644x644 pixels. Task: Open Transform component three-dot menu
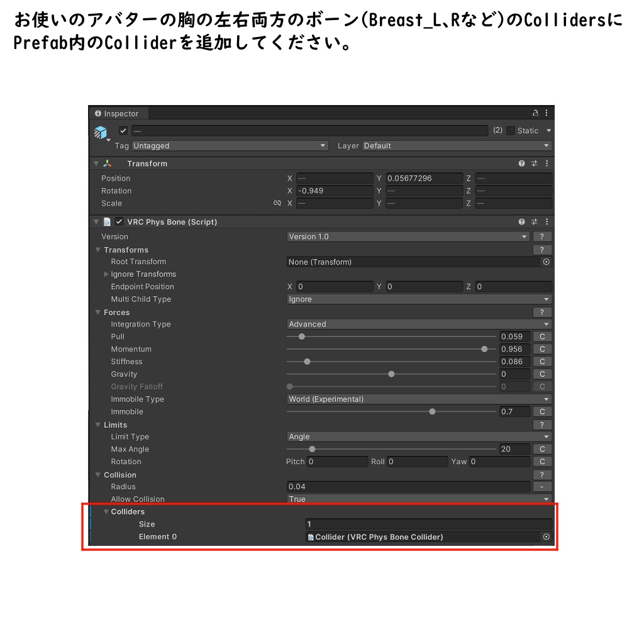[x=547, y=164]
